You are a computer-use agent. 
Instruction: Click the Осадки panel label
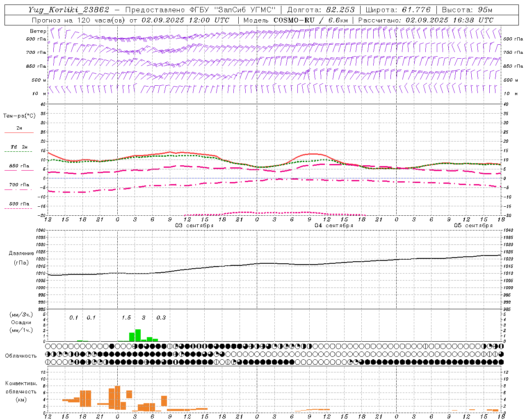click(21, 322)
